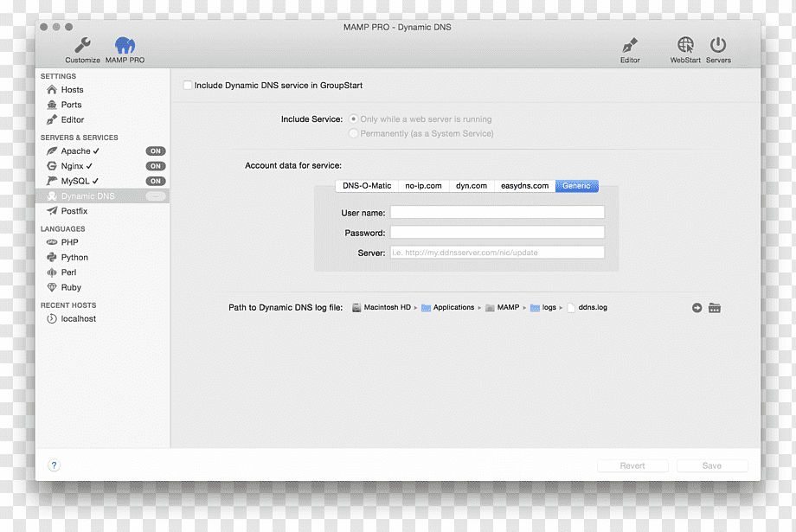Click the MAMP PRO elephant icon

pyautogui.click(x=125, y=45)
